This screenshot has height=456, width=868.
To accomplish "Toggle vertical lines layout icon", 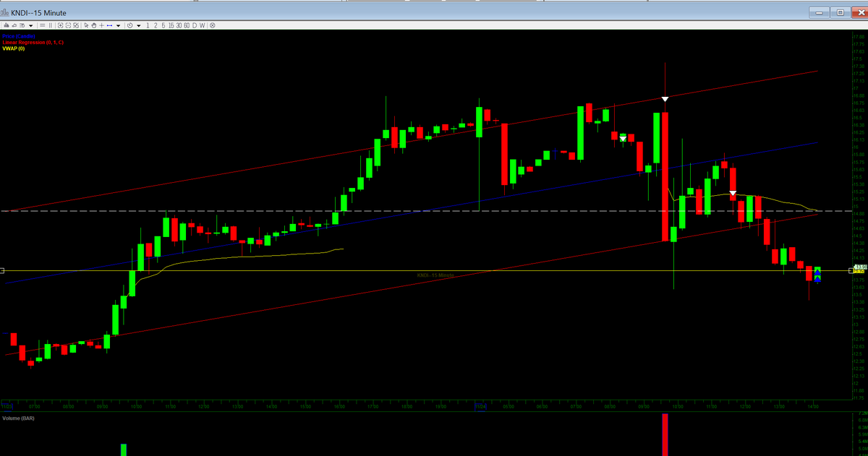I will point(51,25).
